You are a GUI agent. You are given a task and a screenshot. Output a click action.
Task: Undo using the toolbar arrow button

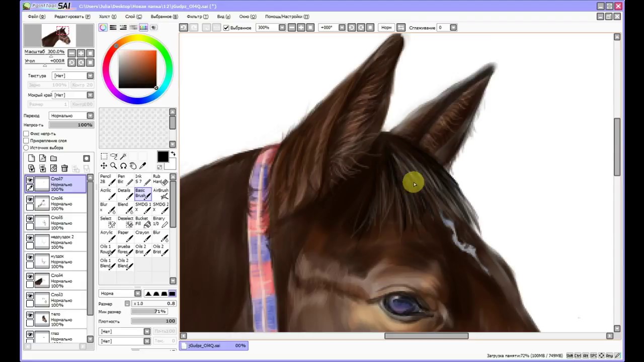[x=184, y=28]
